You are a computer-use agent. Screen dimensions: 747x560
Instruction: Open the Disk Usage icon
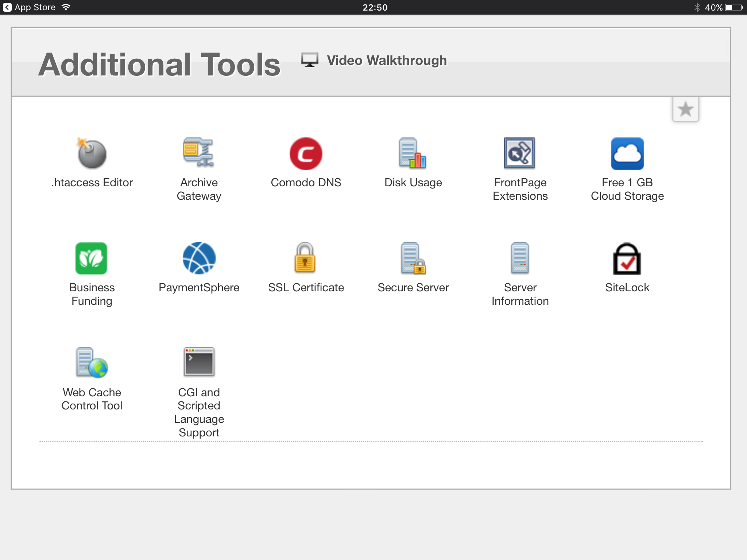(413, 153)
